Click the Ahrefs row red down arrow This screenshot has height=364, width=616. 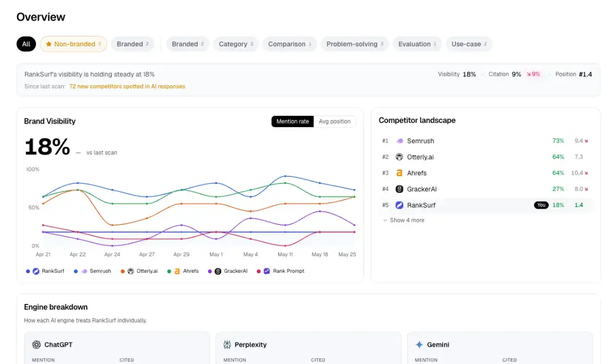click(586, 173)
